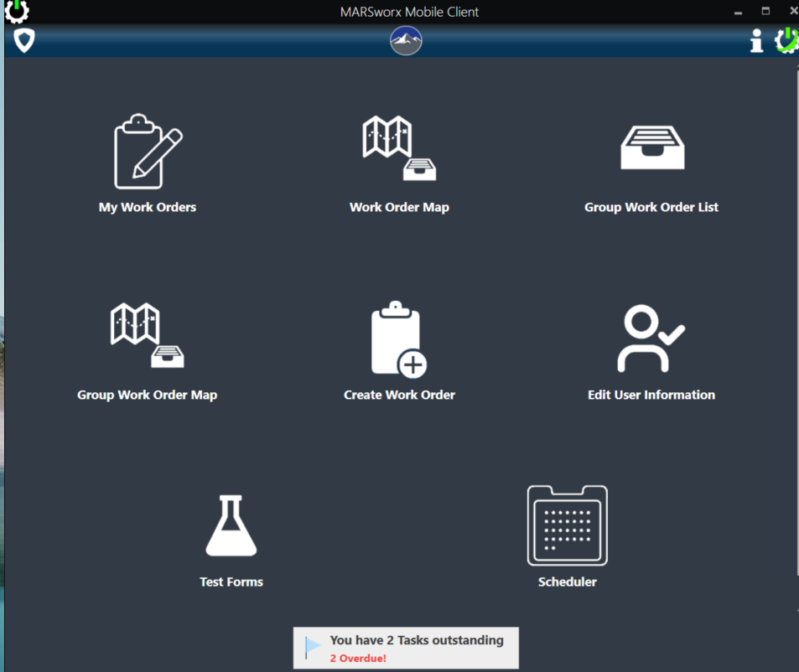Click the "Scheduler" label
799x672 pixels.
[x=567, y=582]
